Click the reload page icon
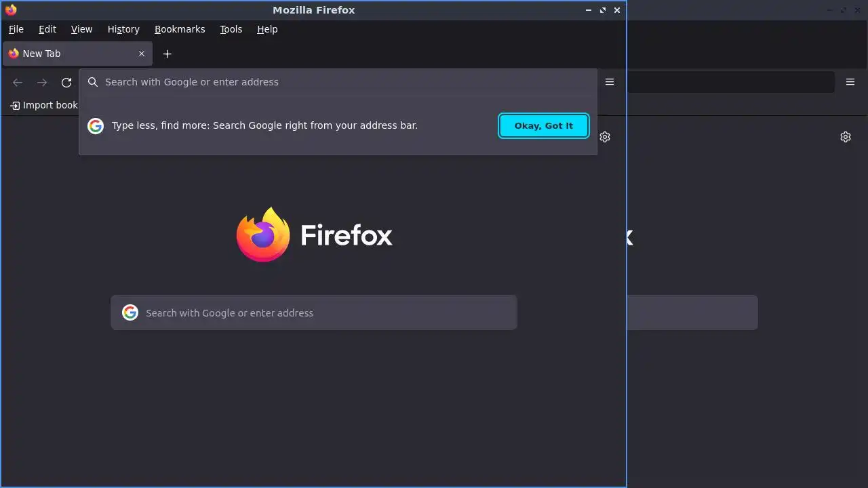Image resolution: width=868 pixels, height=488 pixels. (x=66, y=82)
